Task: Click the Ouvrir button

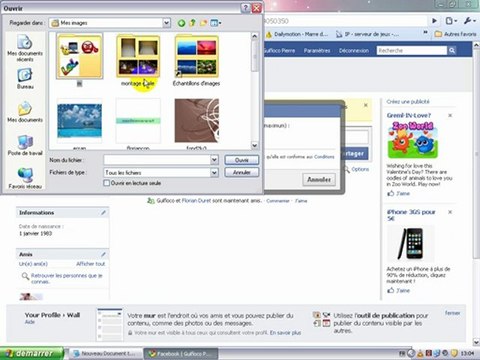Action: [x=242, y=160]
